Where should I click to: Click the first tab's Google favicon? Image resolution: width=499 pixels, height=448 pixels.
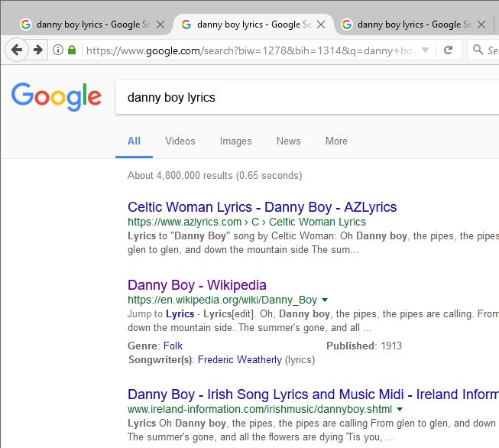coord(26,24)
